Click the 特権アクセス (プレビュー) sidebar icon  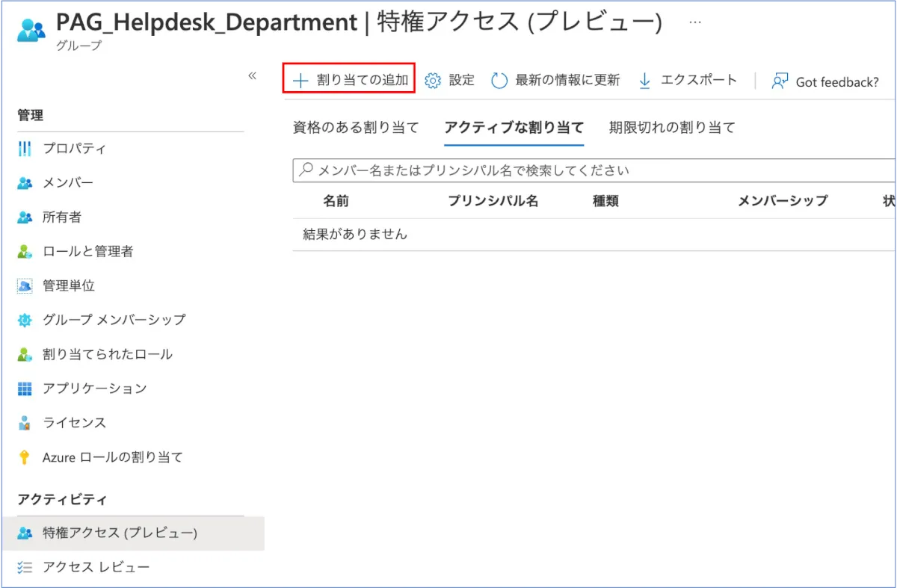[x=25, y=533]
